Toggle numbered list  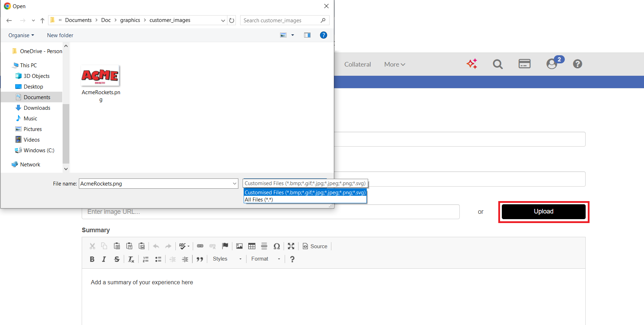(146, 259)
